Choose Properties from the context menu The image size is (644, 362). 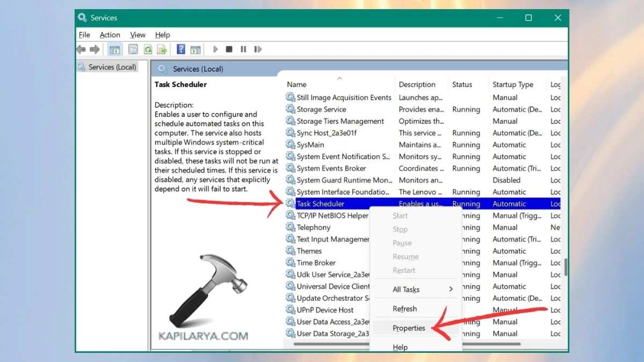pyautogui.click(x=409, y=328)
